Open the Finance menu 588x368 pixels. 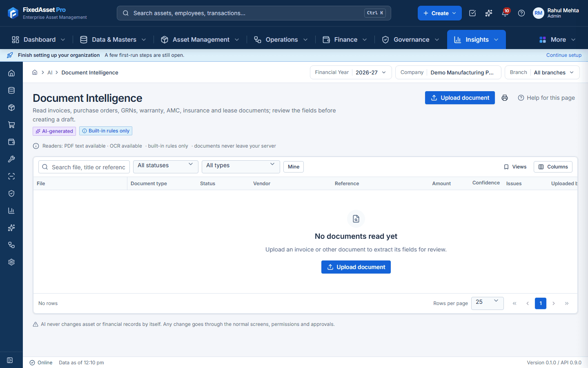[x=345, y=40]
